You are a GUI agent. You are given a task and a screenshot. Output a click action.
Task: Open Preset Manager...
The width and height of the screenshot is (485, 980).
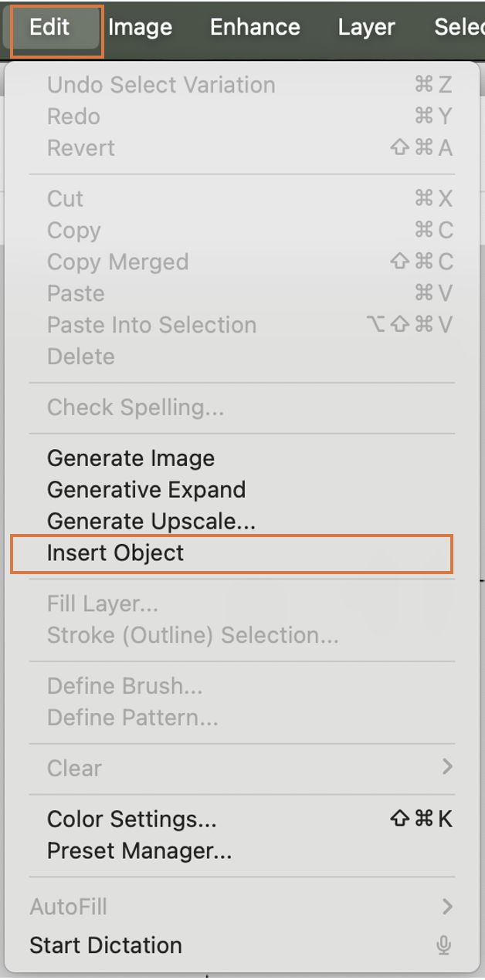coord(232,851)
